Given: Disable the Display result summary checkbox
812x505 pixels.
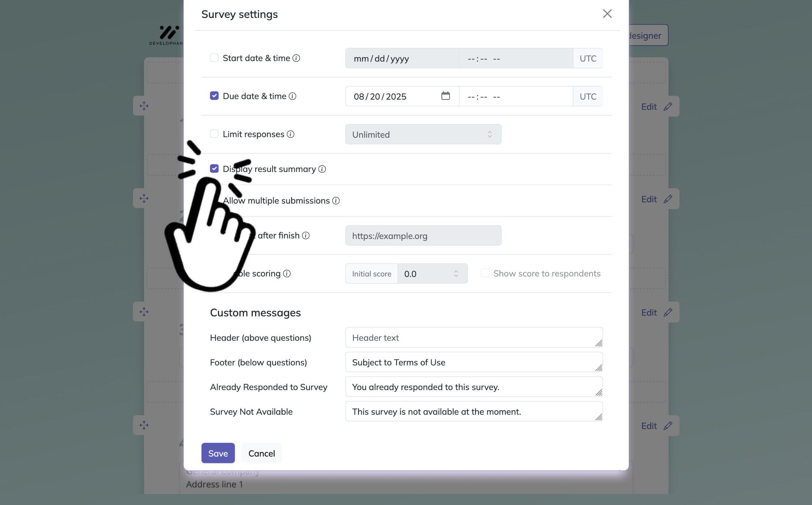Looking at the screenshot, I should point(214,169).
